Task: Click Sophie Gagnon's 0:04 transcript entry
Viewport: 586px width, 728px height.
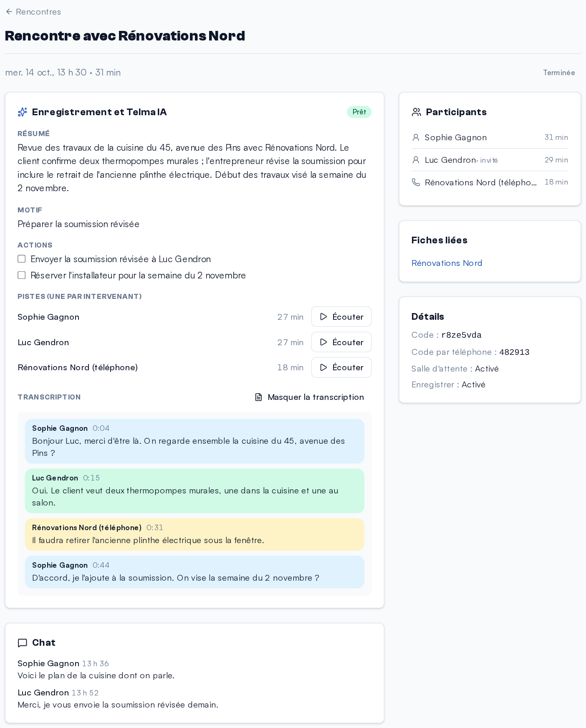Action: (x=194, y=441)
